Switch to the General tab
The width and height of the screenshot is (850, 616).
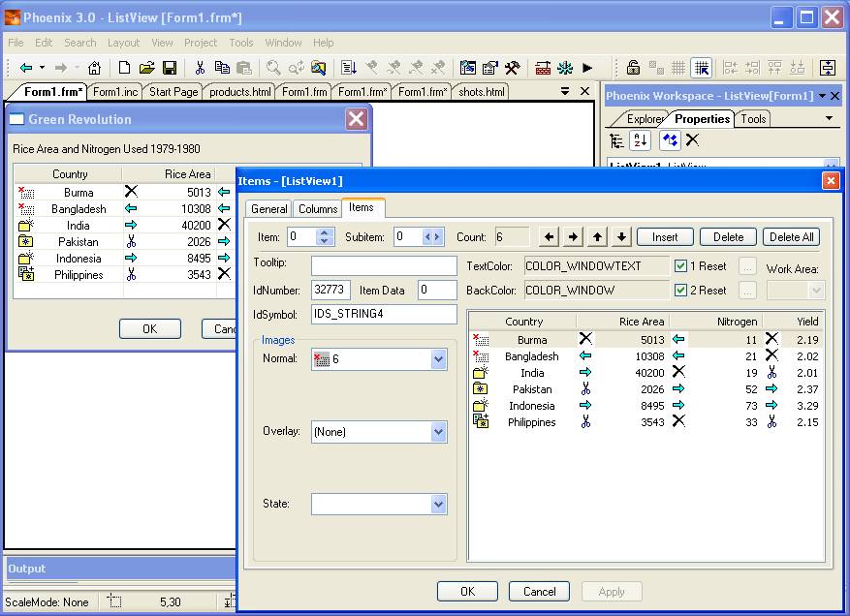click(268, 209)
